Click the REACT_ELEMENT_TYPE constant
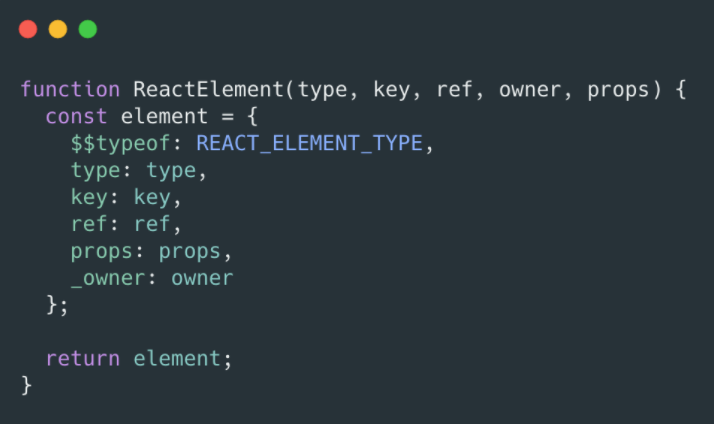 click(311, 143)
